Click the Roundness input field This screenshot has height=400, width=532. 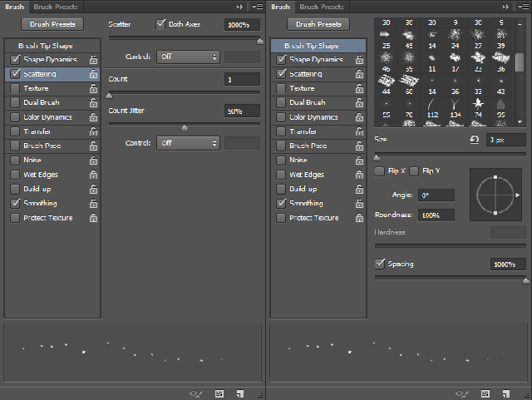point(436,215)
